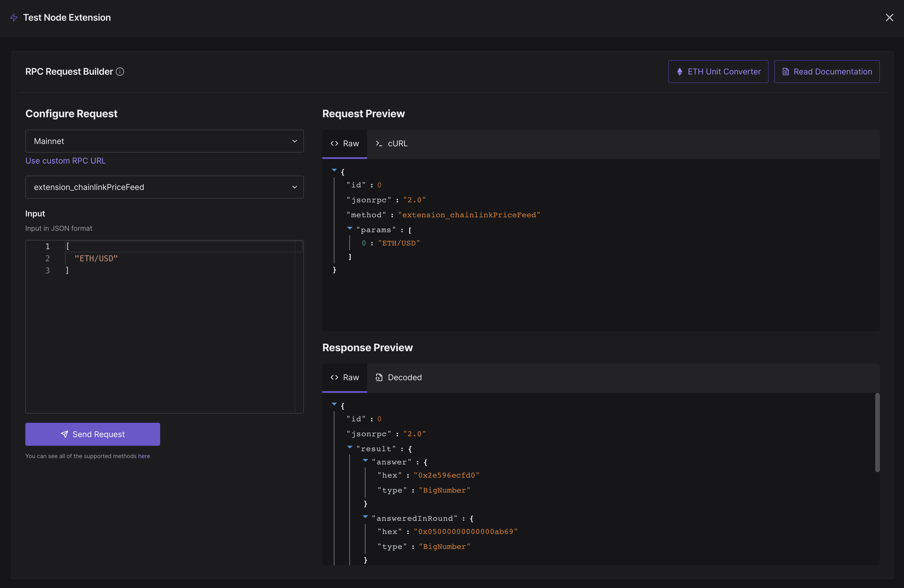Collapse the answeredInRound node in response
The image size is (904, 588).
[x=365, y=517]
